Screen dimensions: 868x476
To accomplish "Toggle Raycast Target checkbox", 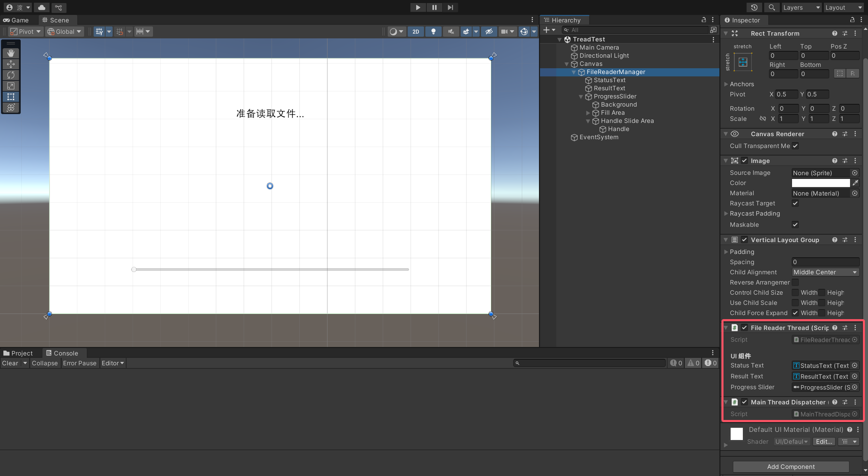I will click(795, 203).
